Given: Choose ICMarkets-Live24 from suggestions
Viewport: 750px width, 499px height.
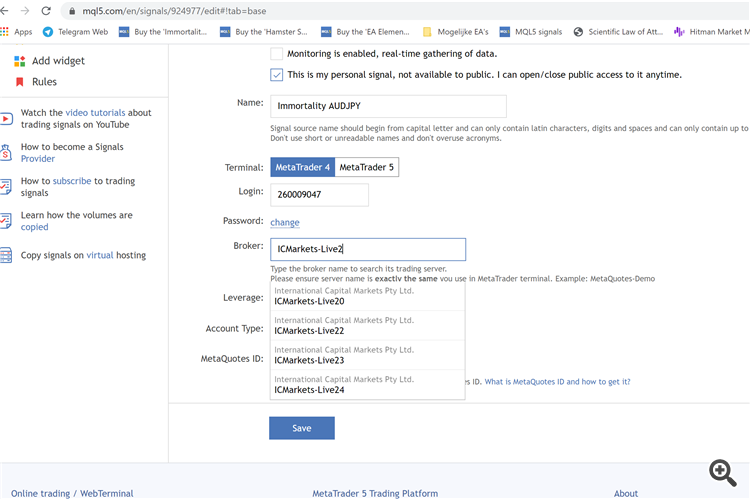Looking at the screenshot, I should pos(367,385).
